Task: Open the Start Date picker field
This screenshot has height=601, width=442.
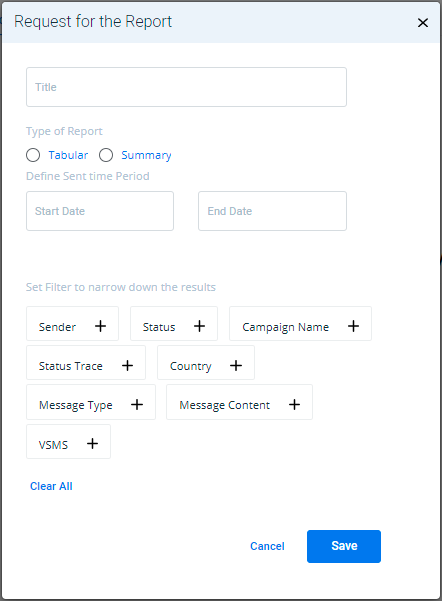Action: [100, 211]
